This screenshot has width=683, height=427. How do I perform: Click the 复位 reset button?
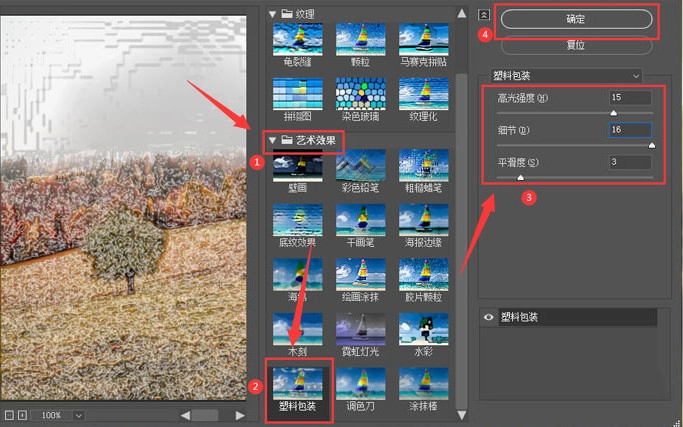tap(575, 45)
